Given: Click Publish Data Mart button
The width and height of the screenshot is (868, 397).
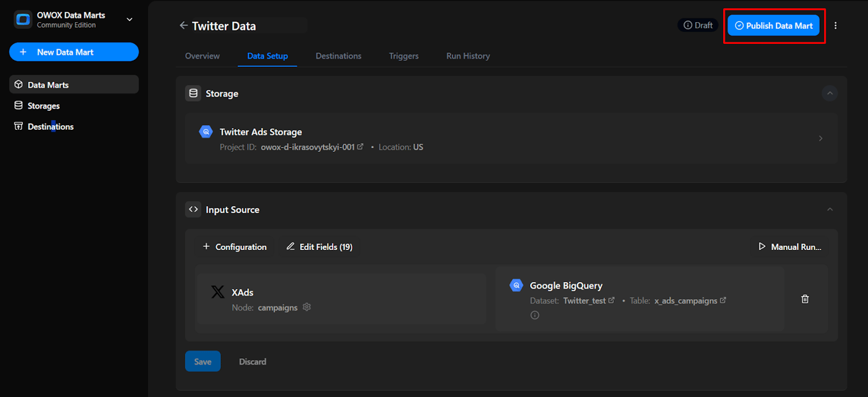Looking at the screenshot, I should click(773, 25).
